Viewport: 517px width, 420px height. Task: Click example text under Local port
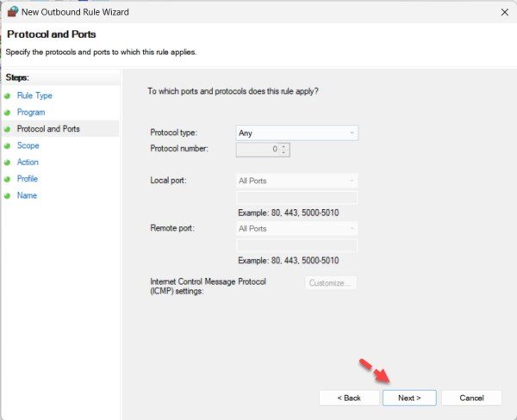[288, 213]
